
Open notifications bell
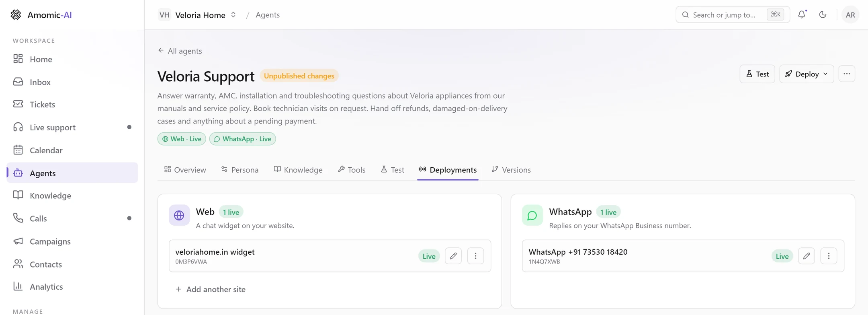click(802, 15)
